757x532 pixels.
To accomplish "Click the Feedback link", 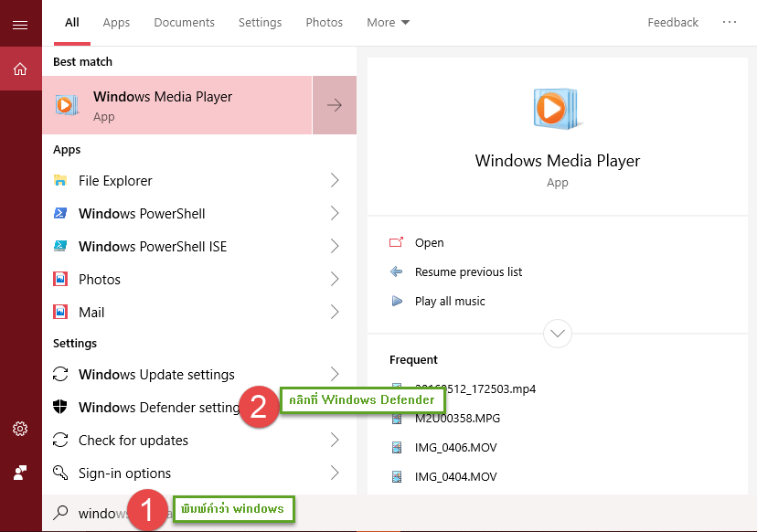I will click(x=672, y=22).
